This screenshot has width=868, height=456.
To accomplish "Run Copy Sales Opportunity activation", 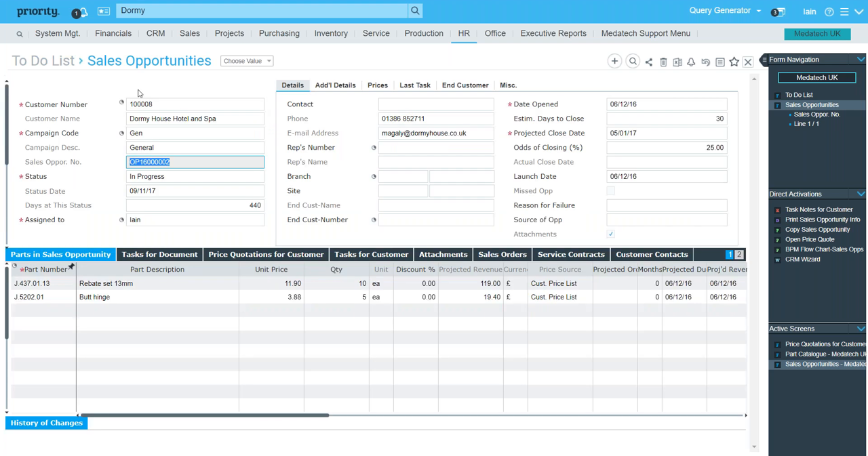I will (817, 230).
